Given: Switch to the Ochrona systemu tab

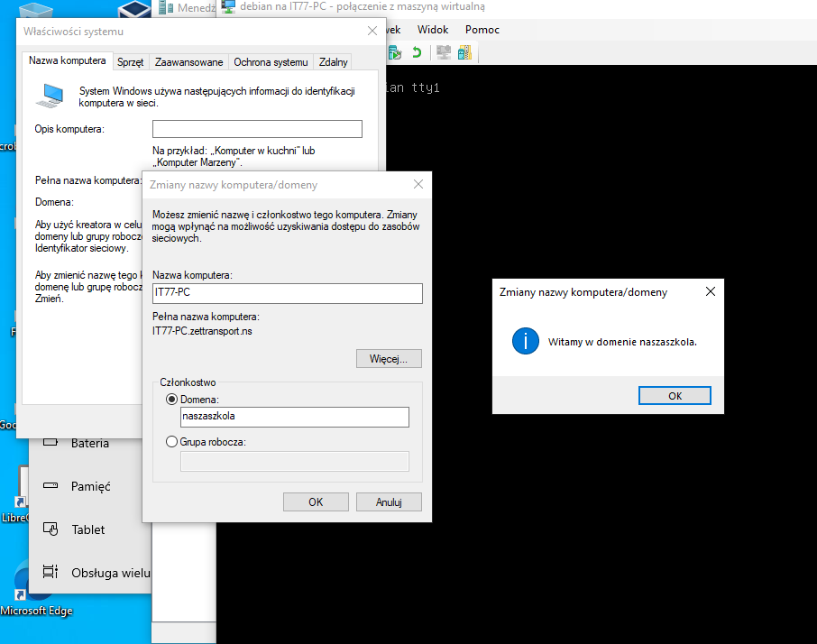Looking at the screenshot, I should [x=271, y=62].
